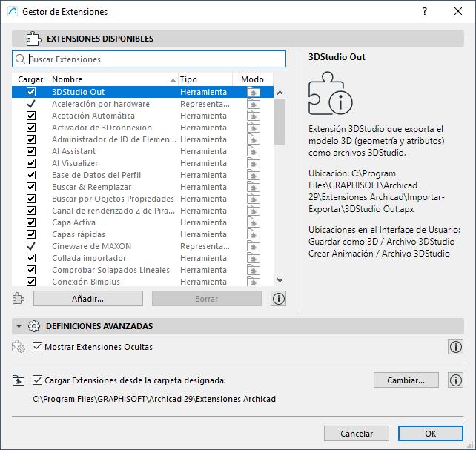This screenshot has width=476, height=450.
Task: Collapse the Definiciones Avanzadas section
Action: pos(19,326)
